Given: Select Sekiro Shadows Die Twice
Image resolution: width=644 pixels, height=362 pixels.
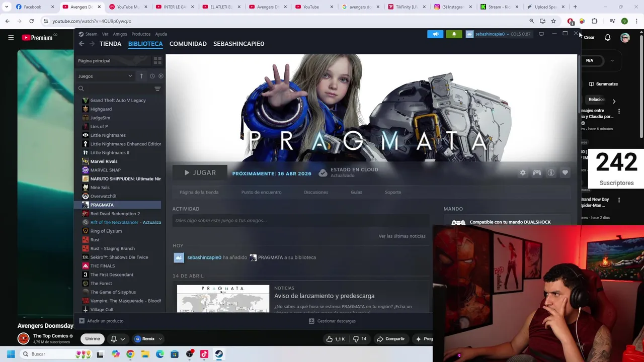Looking at the screenshot, I should pos(119,257).
